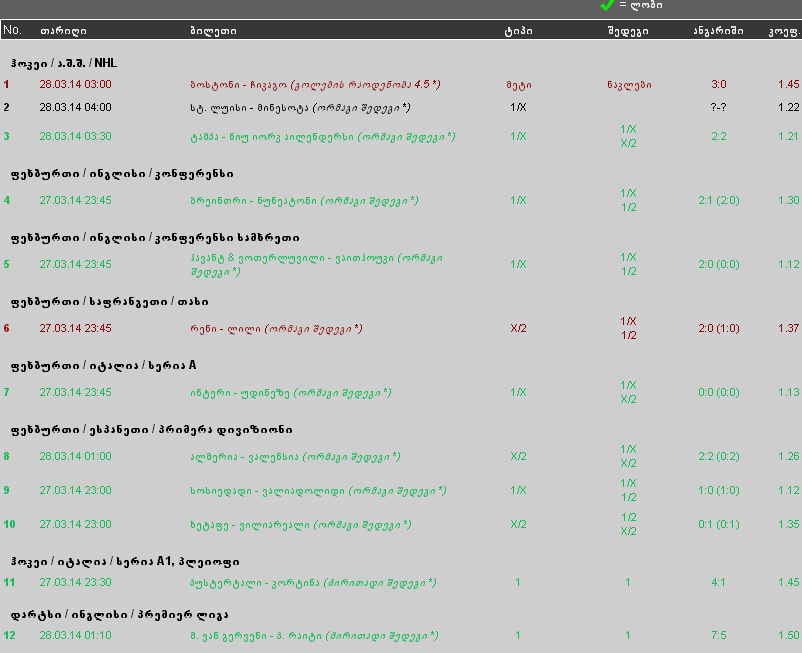Click the 'შედეგი' column header

pos(628,31)
